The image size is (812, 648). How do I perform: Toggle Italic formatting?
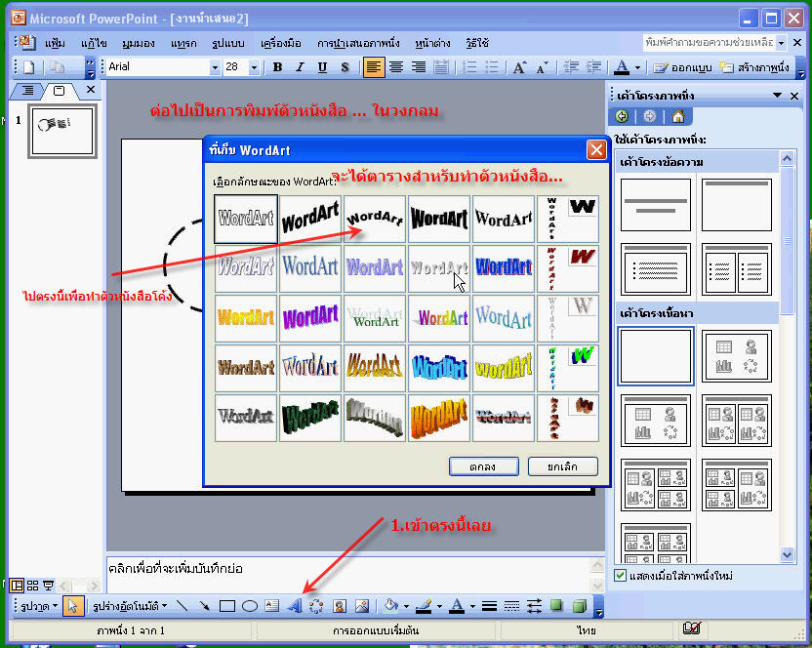300,67
